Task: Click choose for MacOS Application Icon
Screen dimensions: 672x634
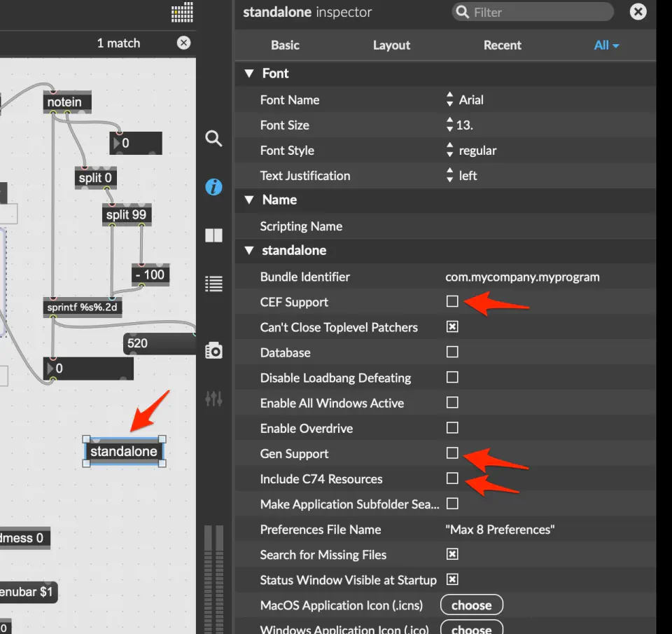Action: [x=471, y=605]
